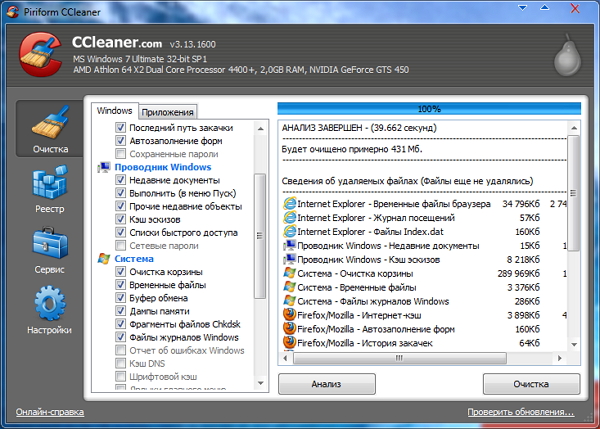Open the Очистка cleaner section

(50, 129)
